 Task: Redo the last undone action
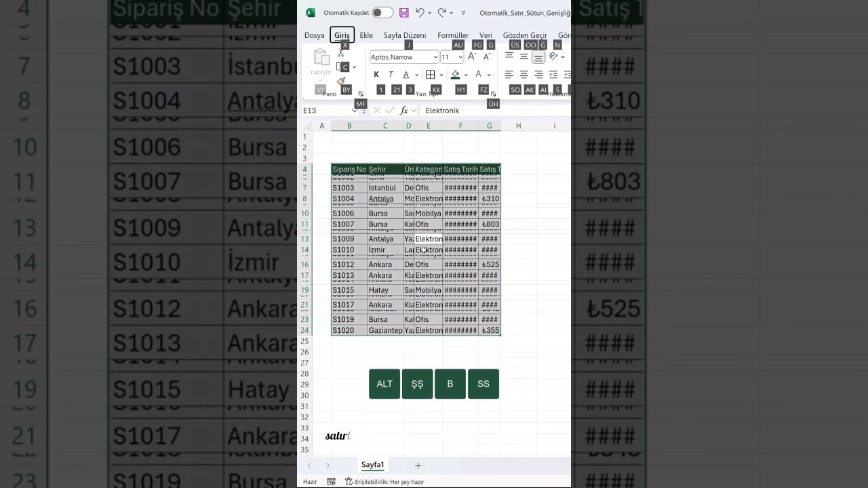(x=442, y=12)
